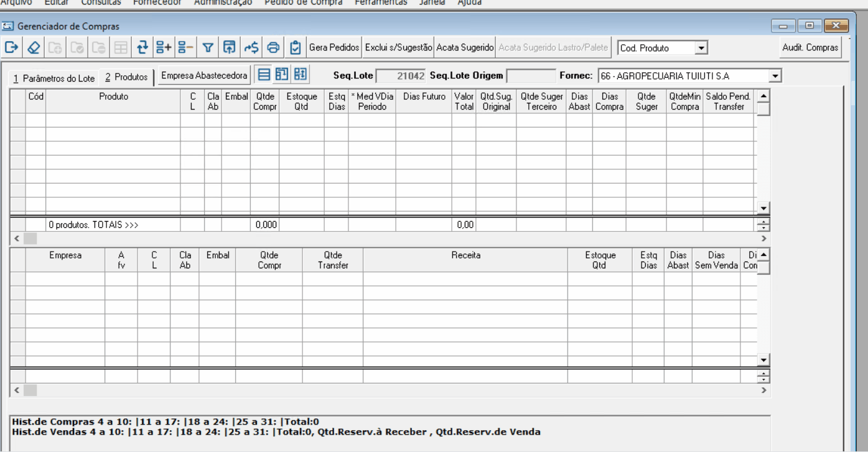Select the single list layout icon

tap(264, 75)
